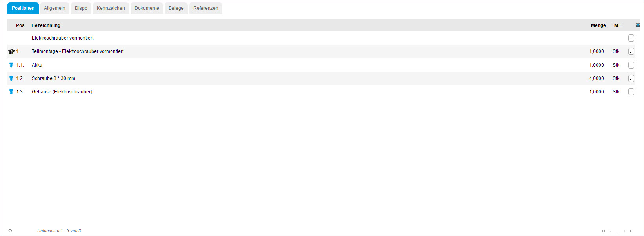Open the Dispo tab

[81, 8]
